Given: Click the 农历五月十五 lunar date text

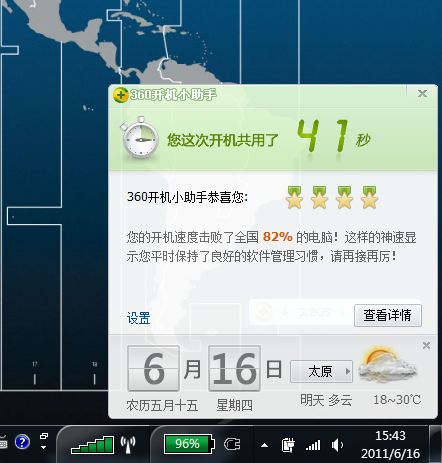Looking at the screenshot, I should 162,406.
